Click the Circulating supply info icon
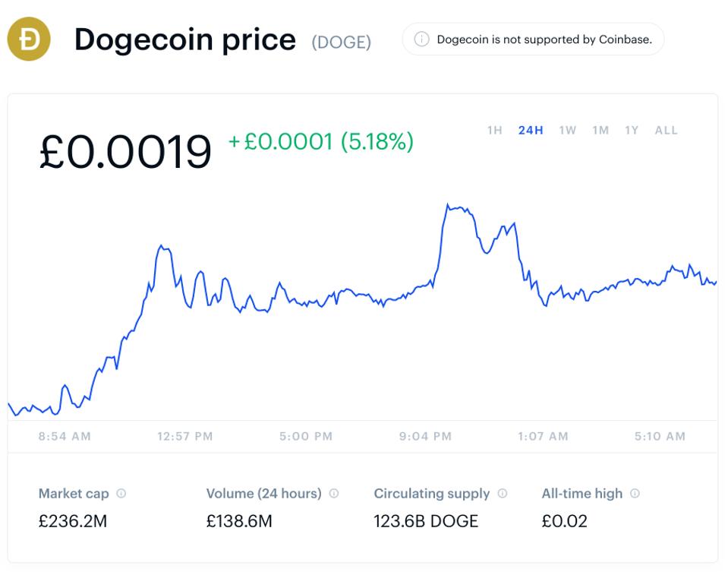728x572 pixels. point(503,494)
